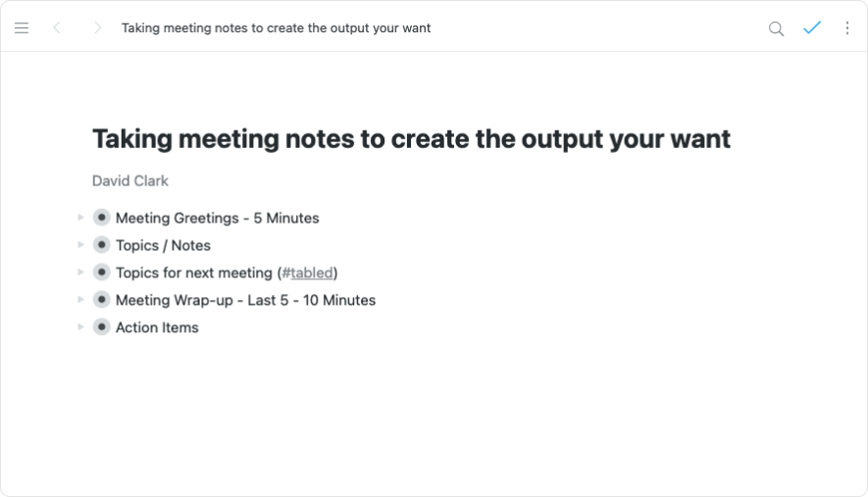The width and height of the screenshot is (868, 497).
Task: Click the Meeting Wrap-up bullet dot
Action: (x=102, y=300)
